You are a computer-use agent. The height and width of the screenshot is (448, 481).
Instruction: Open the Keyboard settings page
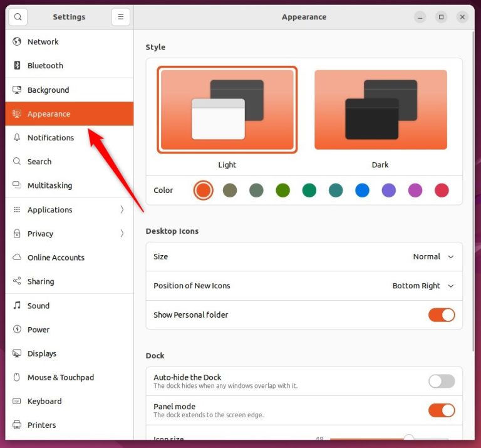point(44,401)
